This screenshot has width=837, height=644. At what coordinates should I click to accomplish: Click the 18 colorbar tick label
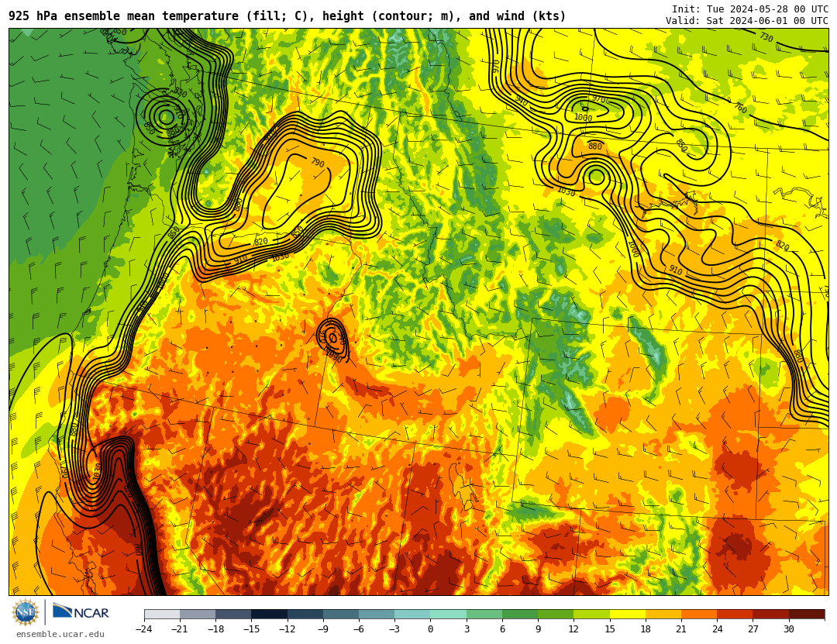pos(646,629)
